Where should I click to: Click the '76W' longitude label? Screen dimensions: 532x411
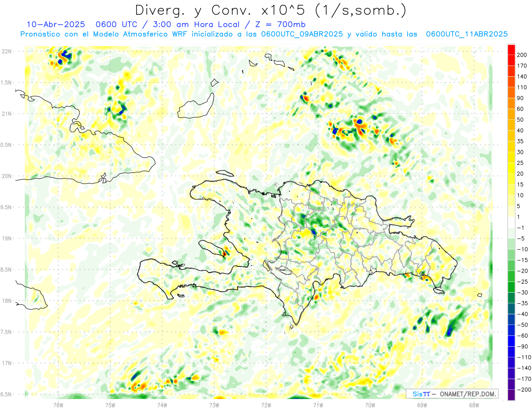coord(58,405)
